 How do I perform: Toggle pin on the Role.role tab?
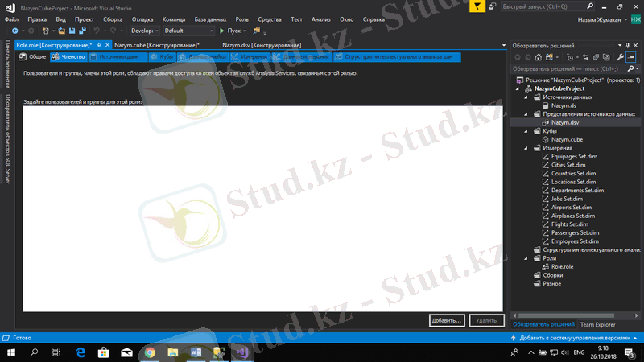click(98, 45)
